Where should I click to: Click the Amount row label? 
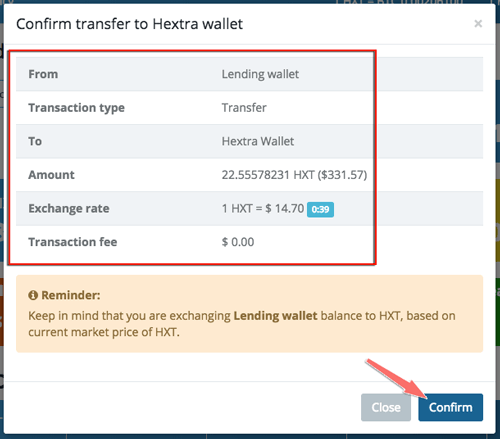(51, 175)
